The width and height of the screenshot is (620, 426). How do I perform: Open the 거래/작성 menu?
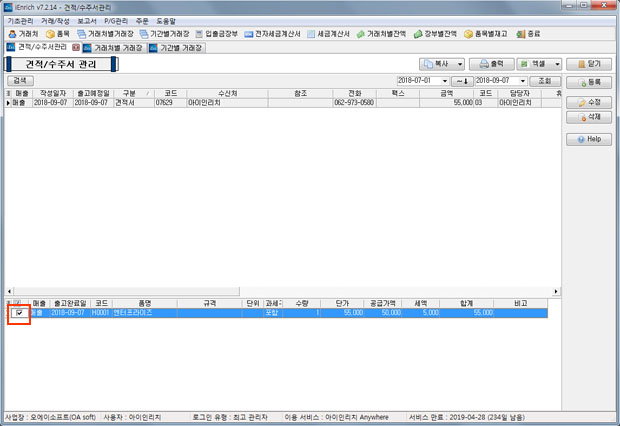pos(54,20)
